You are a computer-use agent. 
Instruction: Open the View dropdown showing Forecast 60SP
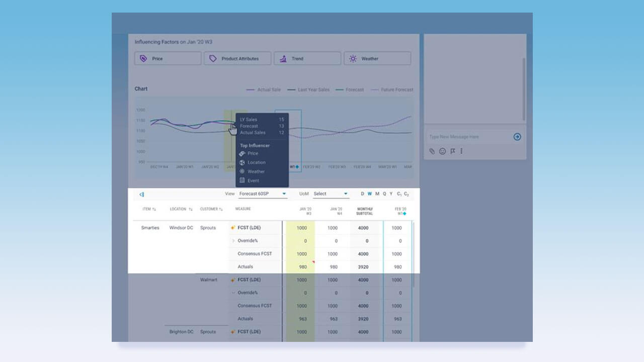263,194
